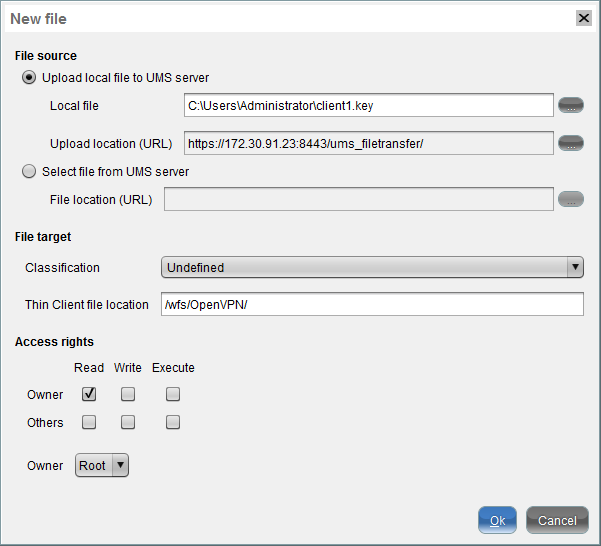The image size is (601, 546).
Task: Check Others Read permission
Action: [89, 422]
